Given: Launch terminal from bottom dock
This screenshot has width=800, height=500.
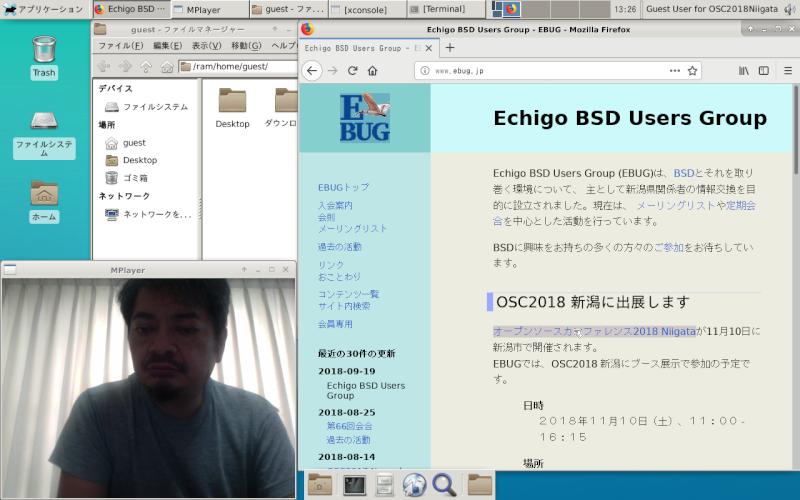Looking at the screenshot, I should 353,486.
